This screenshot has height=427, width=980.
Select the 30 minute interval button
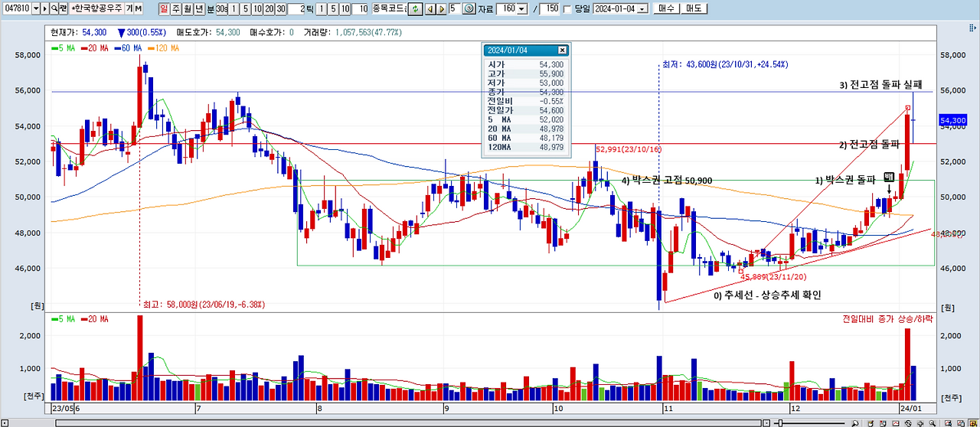(x=281, y=8)
